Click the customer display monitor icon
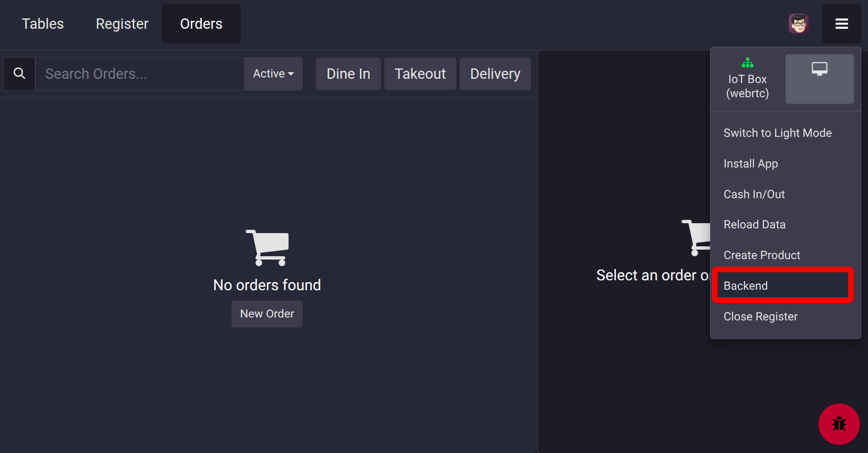The height and width of the screenshot is (453, 868). (x=819, y=69)
